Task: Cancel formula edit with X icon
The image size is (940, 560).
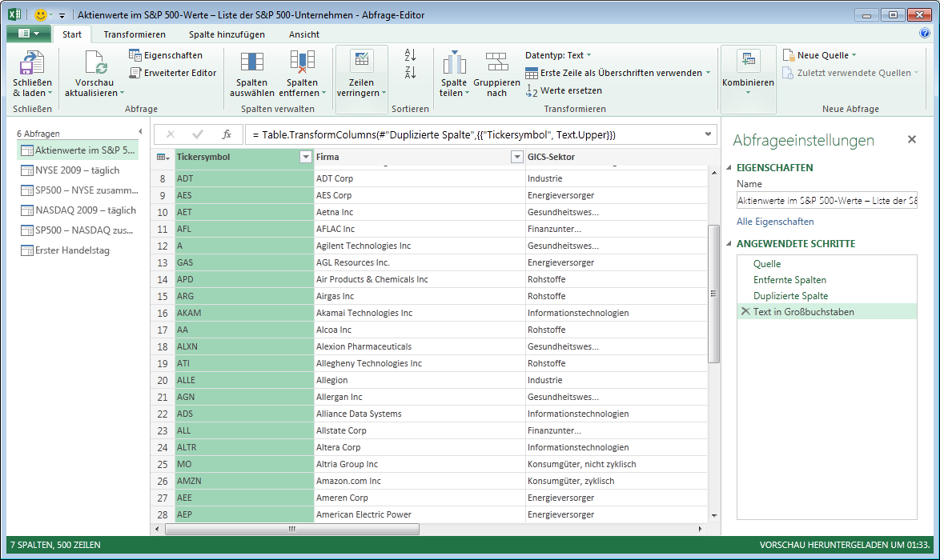Action: click(171, 134)
